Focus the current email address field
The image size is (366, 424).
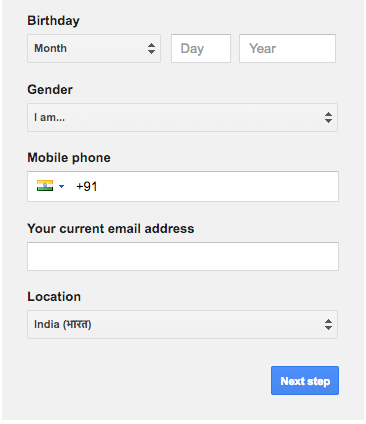183,256
